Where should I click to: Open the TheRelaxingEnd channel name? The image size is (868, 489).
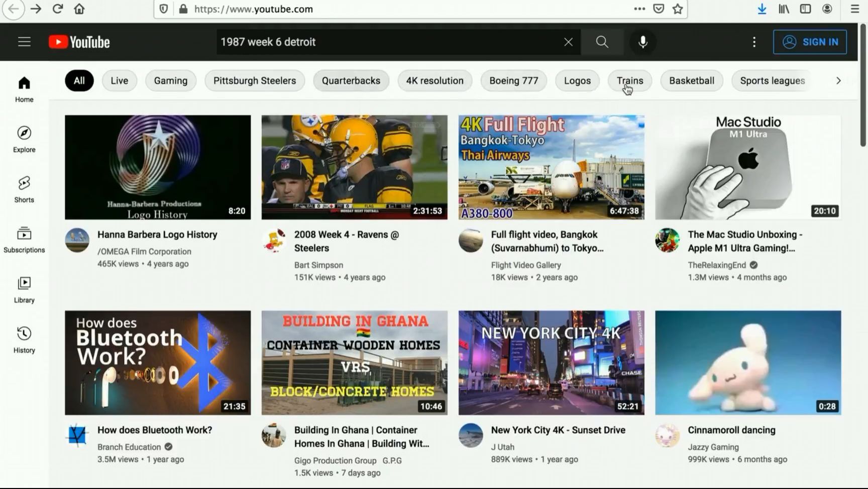coord(717,265)
